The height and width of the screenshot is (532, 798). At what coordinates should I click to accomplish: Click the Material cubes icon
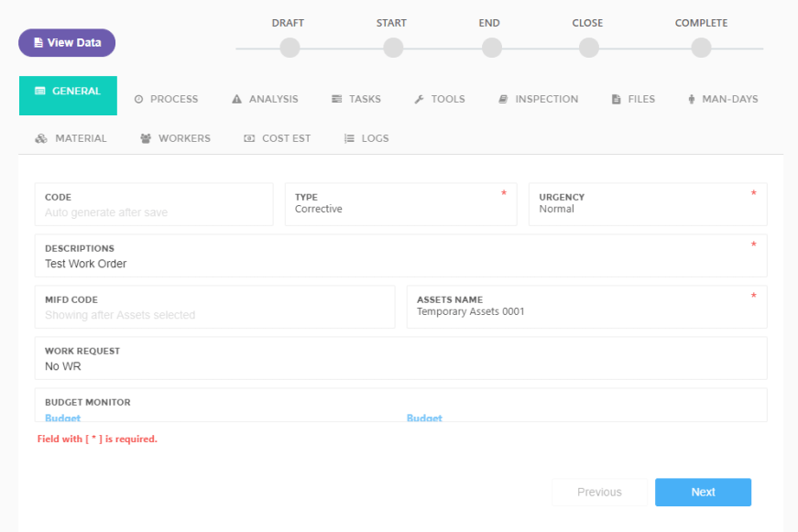pyautogui.click(x=41, y=138)
